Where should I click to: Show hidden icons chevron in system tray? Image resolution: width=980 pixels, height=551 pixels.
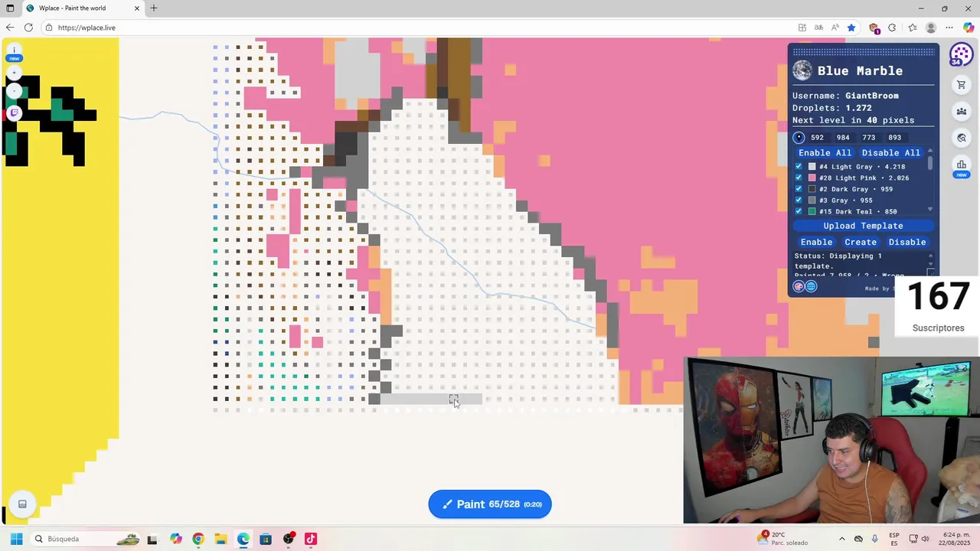(x=841, y=539)
